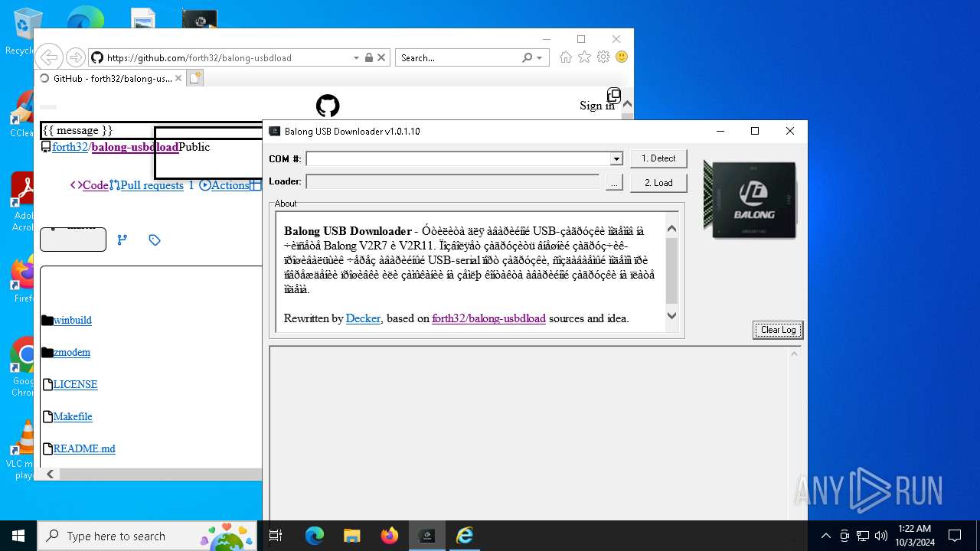Open the Makefile file
The width and height of the screenshot is (980, 551).
[x=73, y=416]
